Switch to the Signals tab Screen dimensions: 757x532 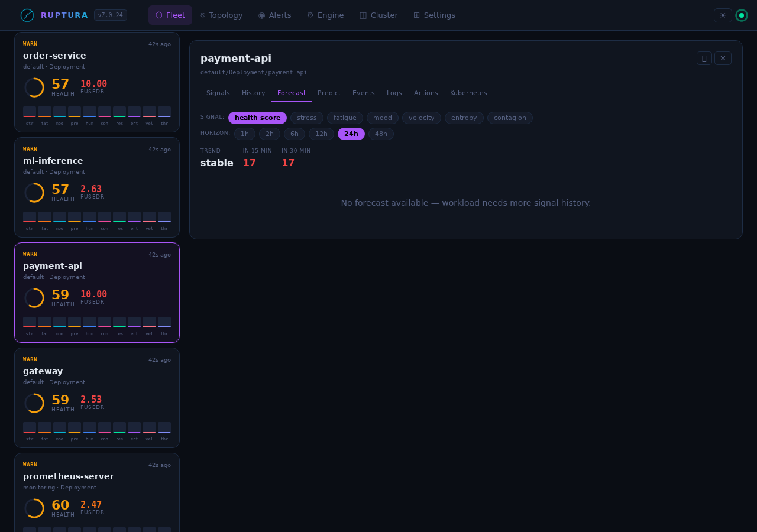[x=218, y=93]
